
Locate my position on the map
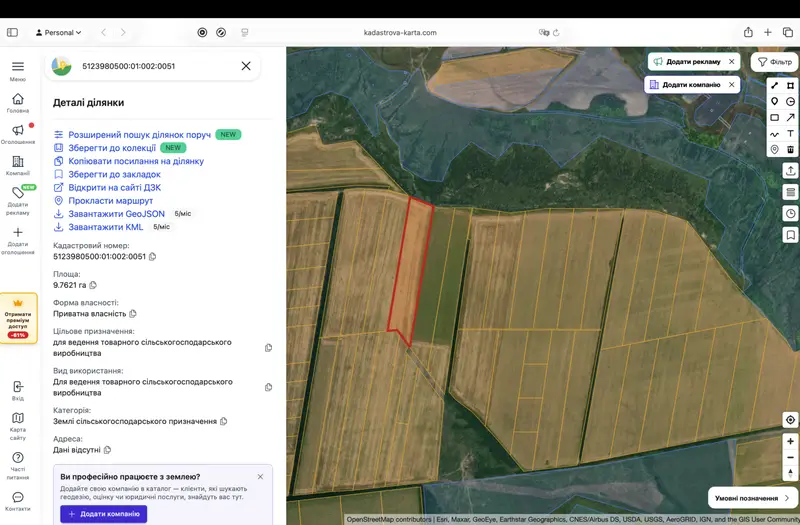(790, 420)
